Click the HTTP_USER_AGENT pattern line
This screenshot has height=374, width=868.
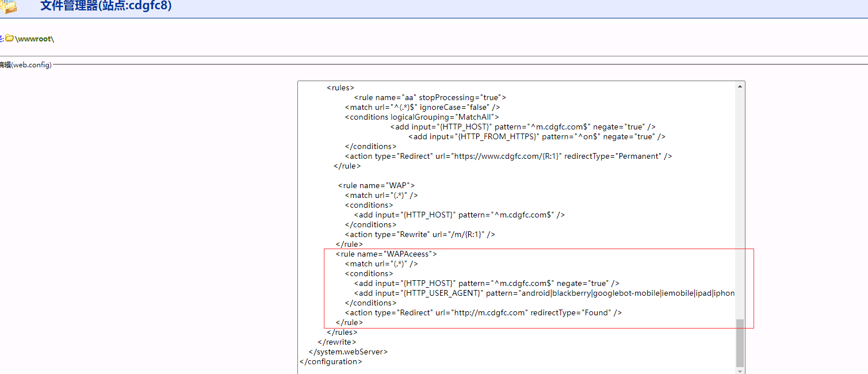pos(544,293)
